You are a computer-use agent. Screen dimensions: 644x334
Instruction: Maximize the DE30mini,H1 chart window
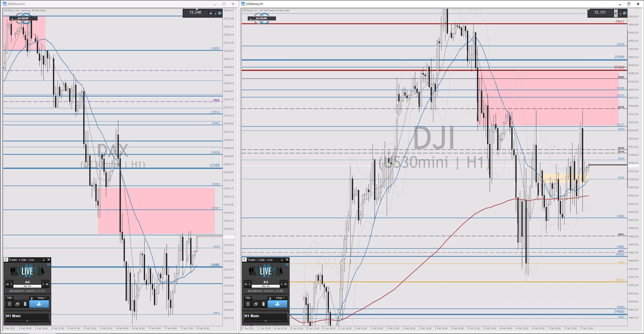(224, 4)
